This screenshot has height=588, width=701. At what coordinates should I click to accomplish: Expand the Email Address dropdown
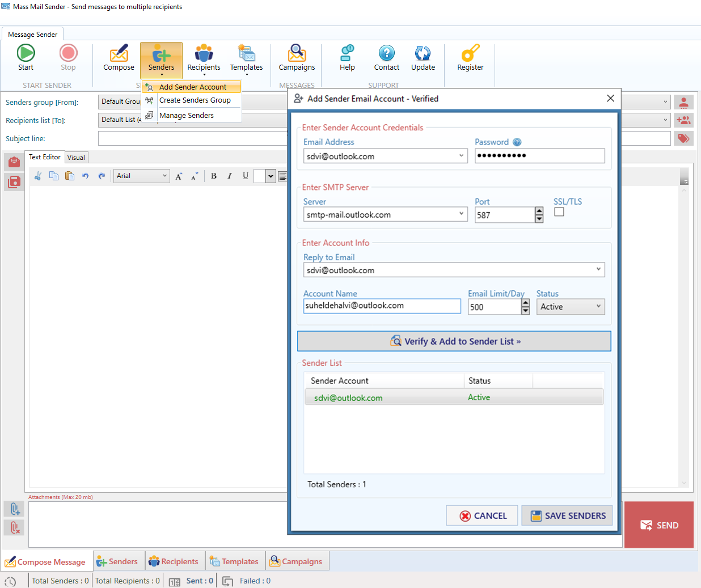click(461, 156)
